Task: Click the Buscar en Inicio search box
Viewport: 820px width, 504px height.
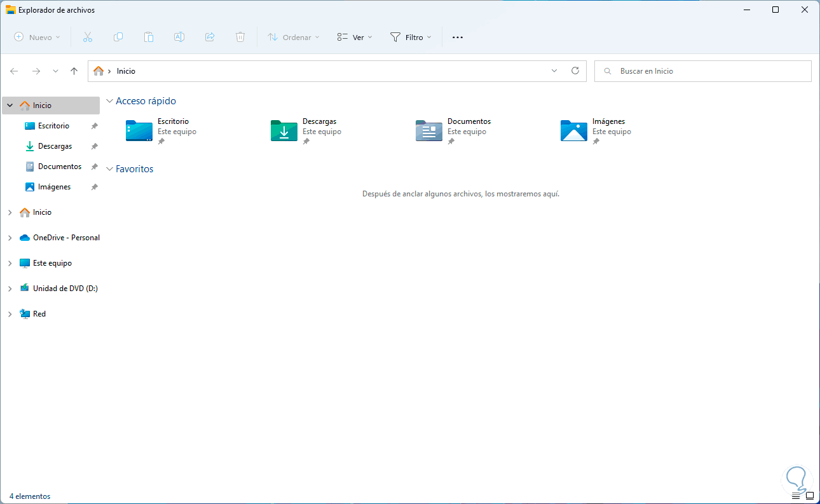Action: point(703,71)
